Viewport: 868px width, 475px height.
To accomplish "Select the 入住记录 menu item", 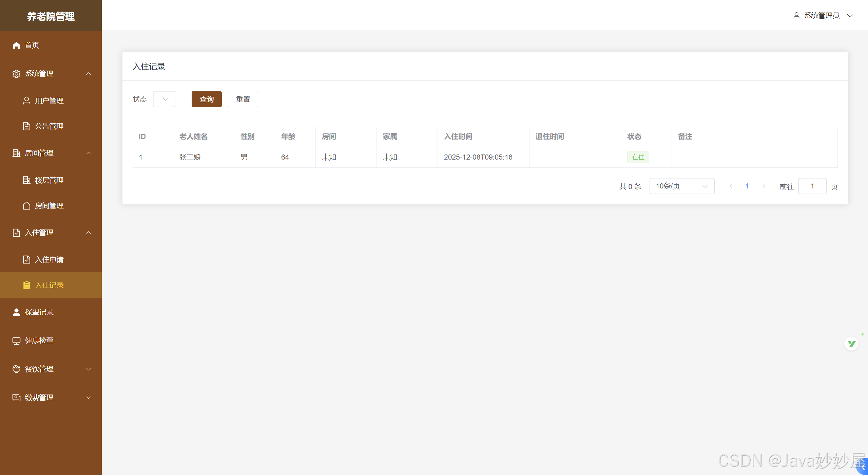I will [49, 285].
